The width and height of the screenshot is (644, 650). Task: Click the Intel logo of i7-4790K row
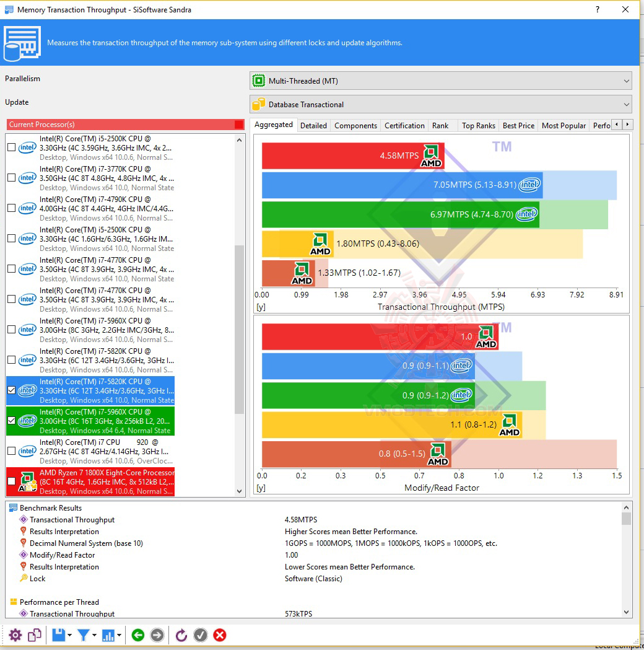[27, 209]
